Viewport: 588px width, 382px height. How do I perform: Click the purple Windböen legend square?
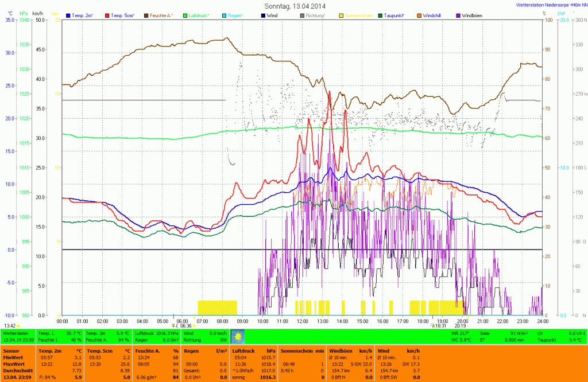pos(458,15)
